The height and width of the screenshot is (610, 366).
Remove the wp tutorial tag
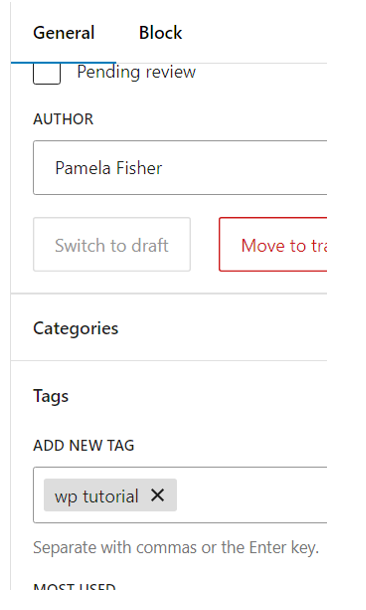pos(158,495)
